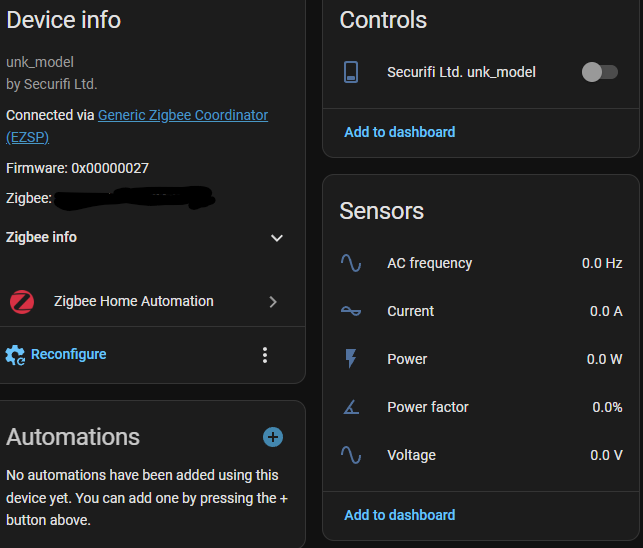Click the Current sensor icon
This screenshot has width=643, height=548.
pos(351,311)
